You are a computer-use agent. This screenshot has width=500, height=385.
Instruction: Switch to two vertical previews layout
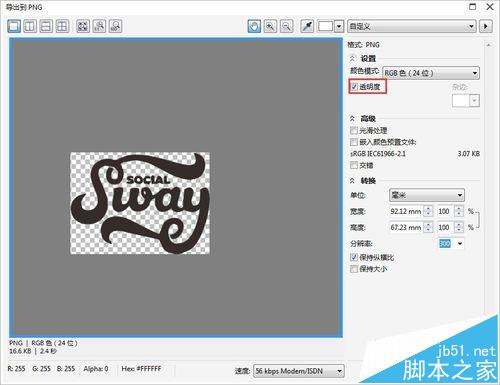(x=30, y=26)
